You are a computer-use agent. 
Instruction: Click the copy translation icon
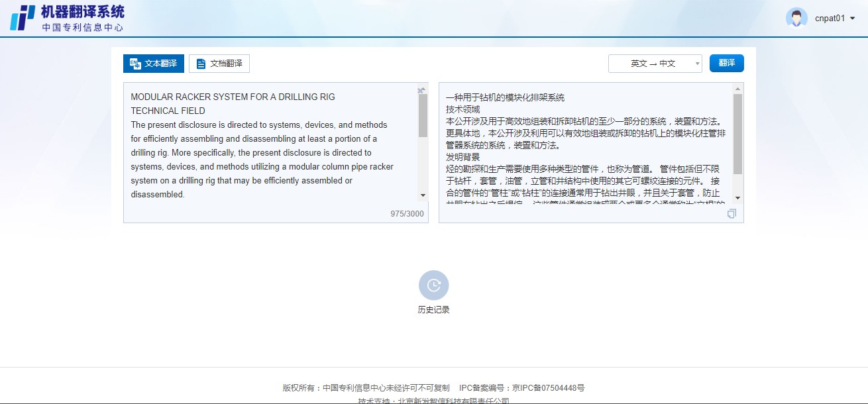click(x=732, y=214)
